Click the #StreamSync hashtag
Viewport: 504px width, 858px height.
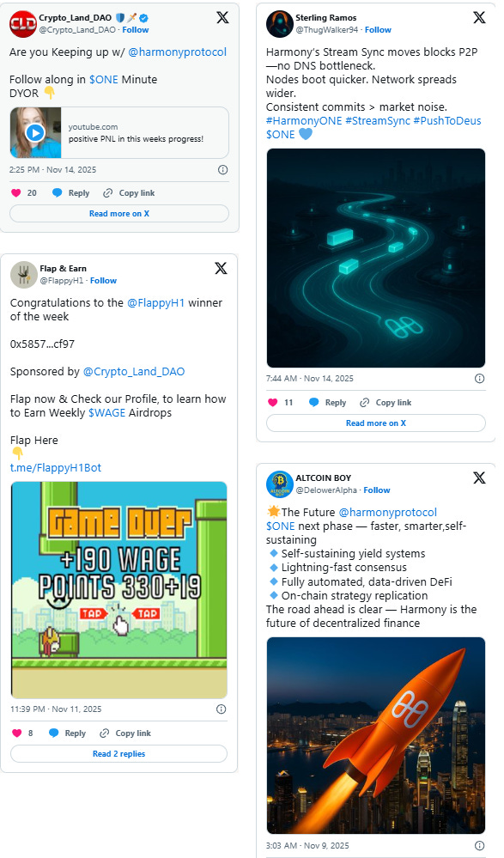tap(378, 120)
